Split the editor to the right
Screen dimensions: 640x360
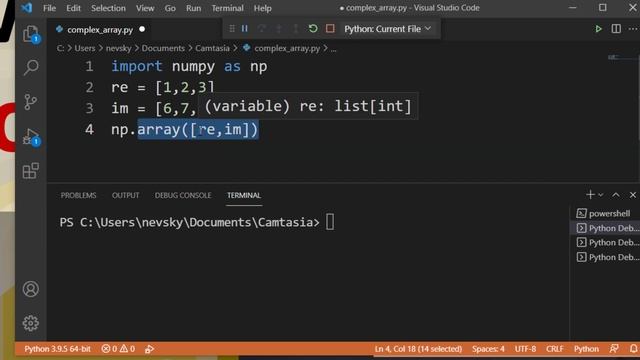coord(616,29)
